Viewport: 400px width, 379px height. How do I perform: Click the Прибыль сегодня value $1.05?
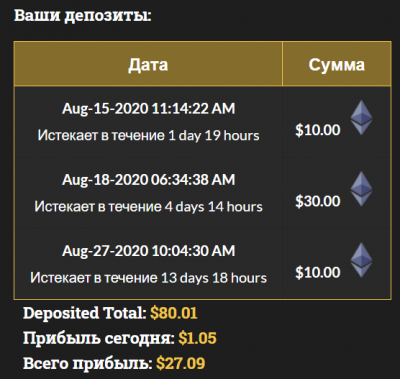tap(197, 338)
